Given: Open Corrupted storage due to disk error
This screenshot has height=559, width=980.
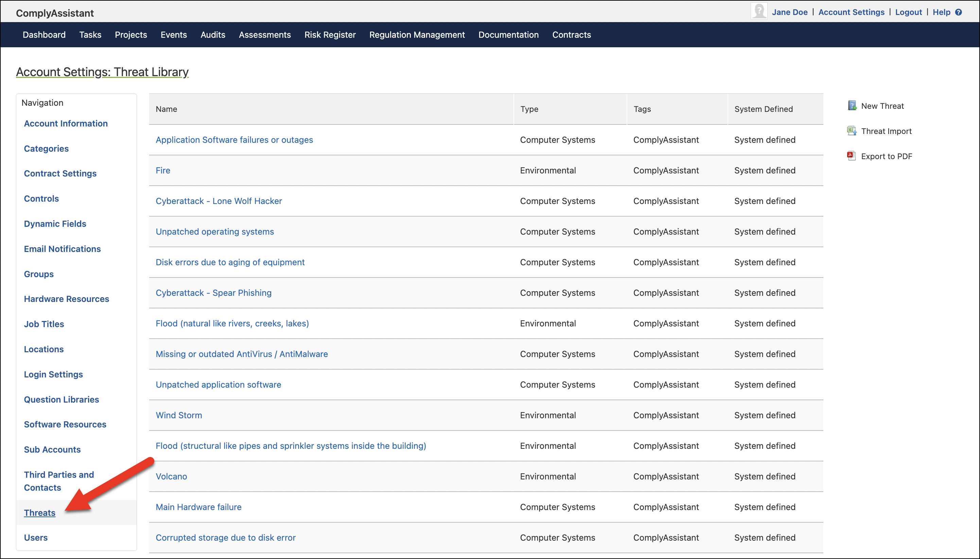Looking at the screenshot, I should coord(226,538).
